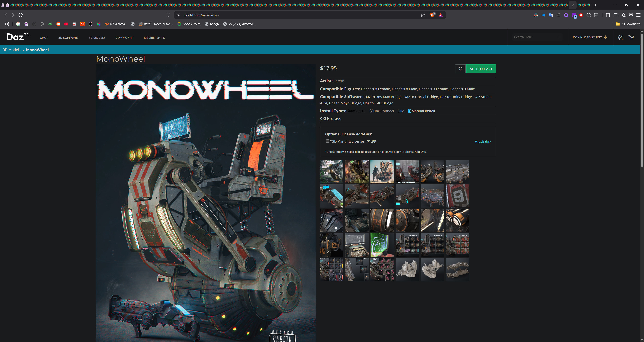Open the 3D SOFTWARE menu
The width and height of the screenshot is (644, 342).
pyautogui.click(x=68, y=38)
